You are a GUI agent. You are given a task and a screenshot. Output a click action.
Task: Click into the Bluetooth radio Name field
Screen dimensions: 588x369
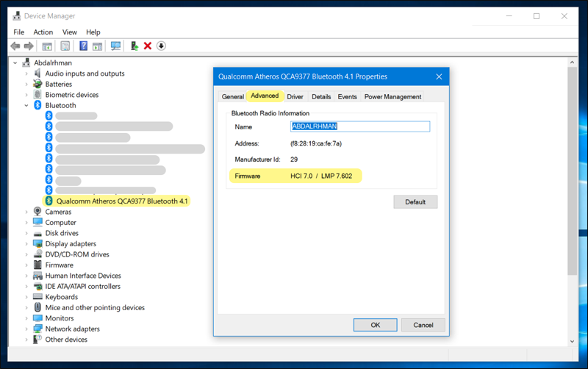(x=360, y=126)
